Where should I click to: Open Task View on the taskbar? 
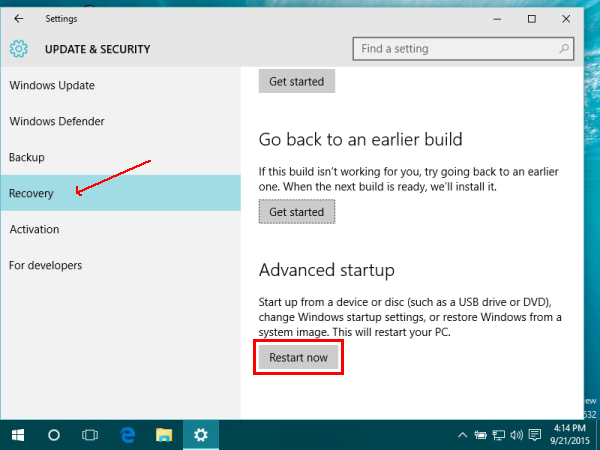(90, 435)
